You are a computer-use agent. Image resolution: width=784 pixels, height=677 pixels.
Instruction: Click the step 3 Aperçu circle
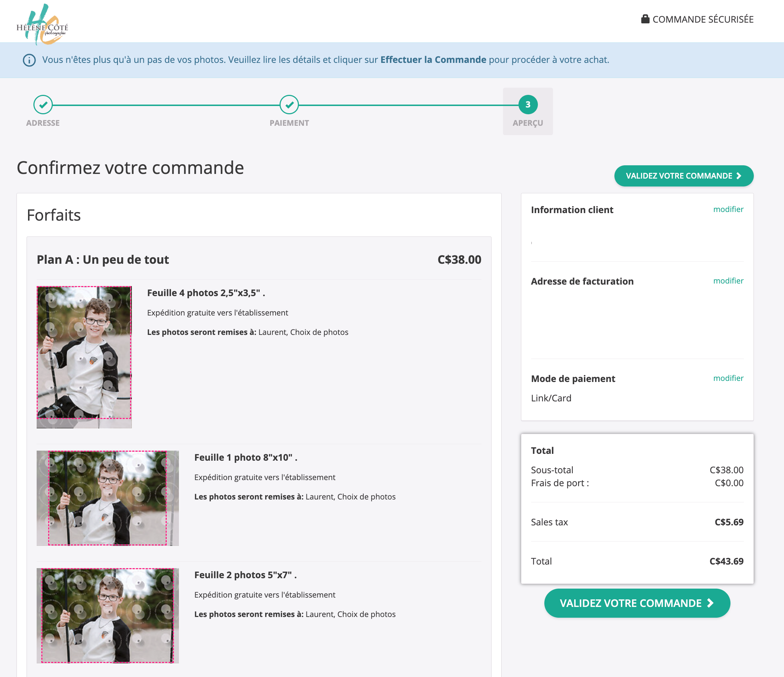click(527, 105)
